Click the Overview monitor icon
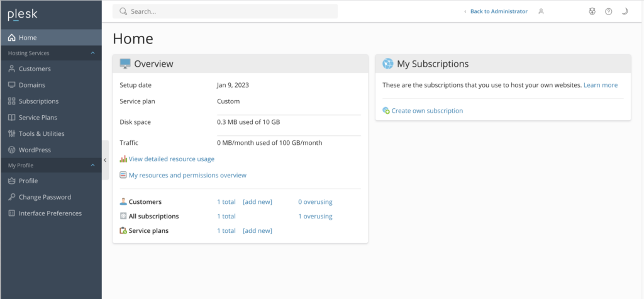Viewport: 644px width, 299px height. (x=125, y=64)
